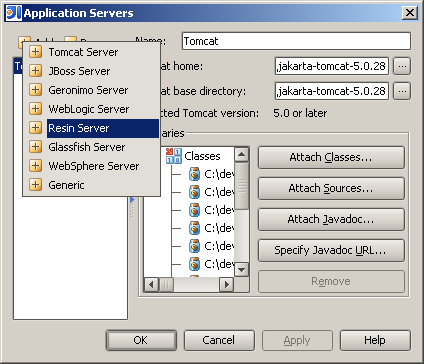The image size is (424, 364).
Task: Click the Attach Javadoc button
Action: [x=331, y=219]
